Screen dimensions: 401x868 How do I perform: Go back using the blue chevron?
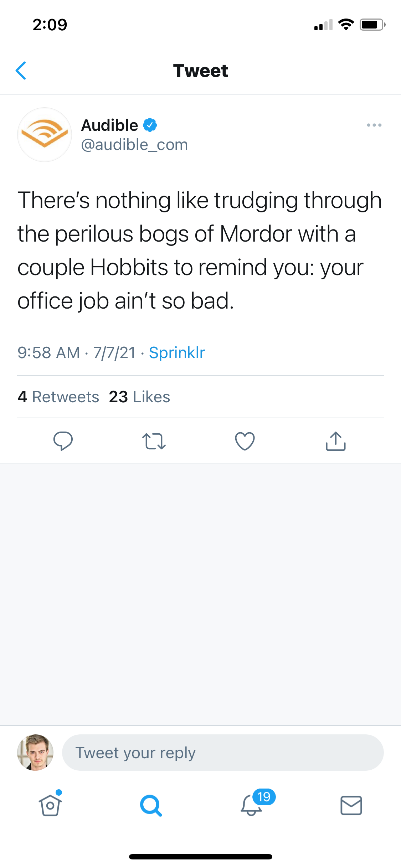(21, 71)
